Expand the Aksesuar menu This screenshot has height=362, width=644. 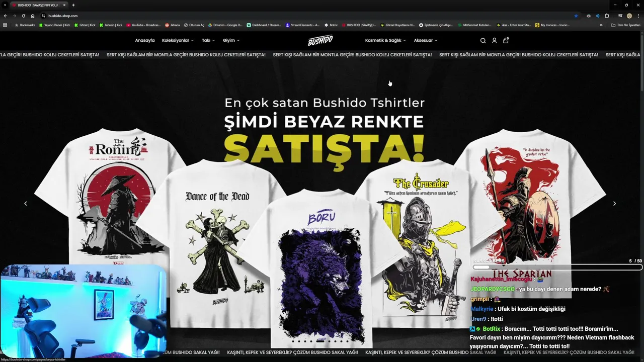pyautogui.click(x=426, y=41)
